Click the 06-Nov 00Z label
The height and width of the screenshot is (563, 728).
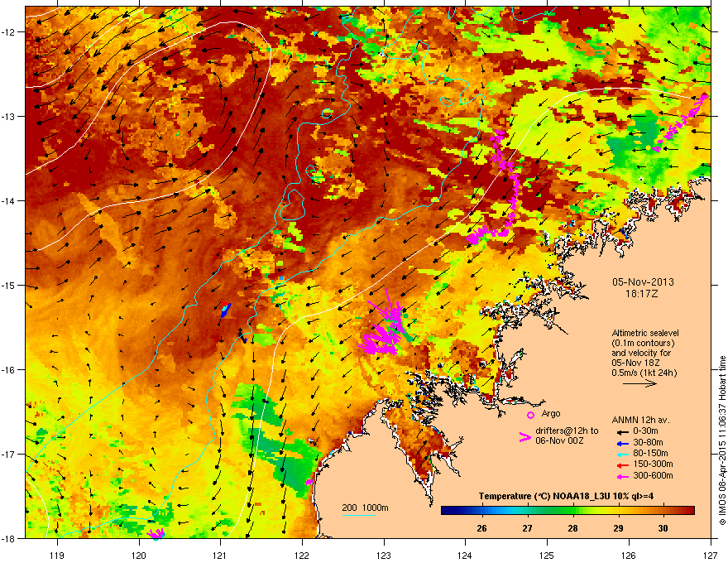pyautogui.click(x=559, y=440)
